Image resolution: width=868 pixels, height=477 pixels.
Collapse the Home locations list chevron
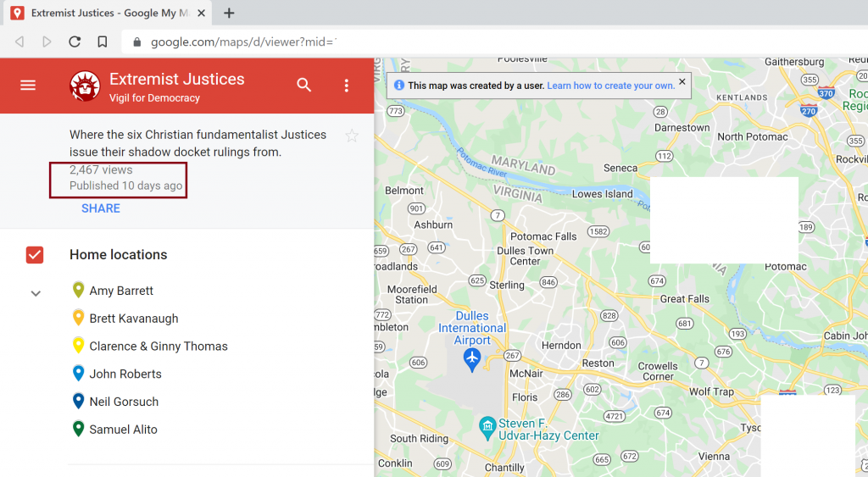coord(36,293)
